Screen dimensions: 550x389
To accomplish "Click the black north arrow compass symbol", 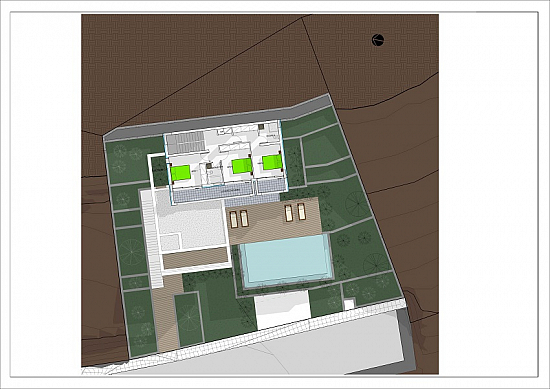I will [x=378, y=40].
